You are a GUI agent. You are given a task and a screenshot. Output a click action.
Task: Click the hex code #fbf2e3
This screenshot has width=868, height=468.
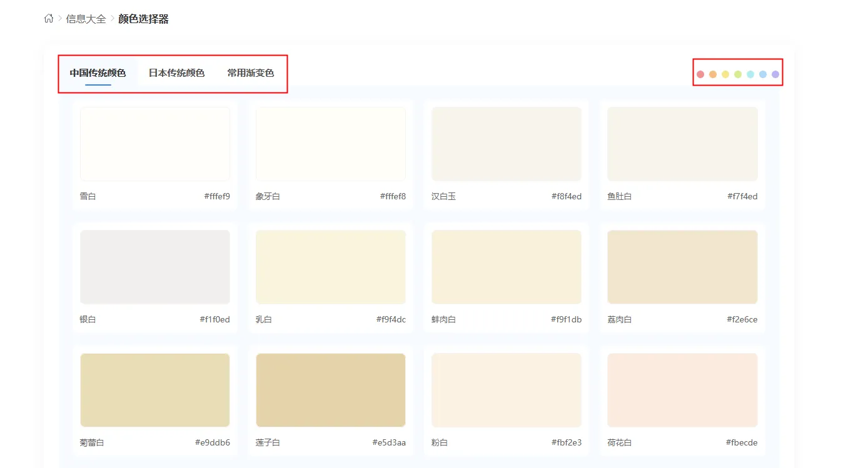tap(567, 442)
